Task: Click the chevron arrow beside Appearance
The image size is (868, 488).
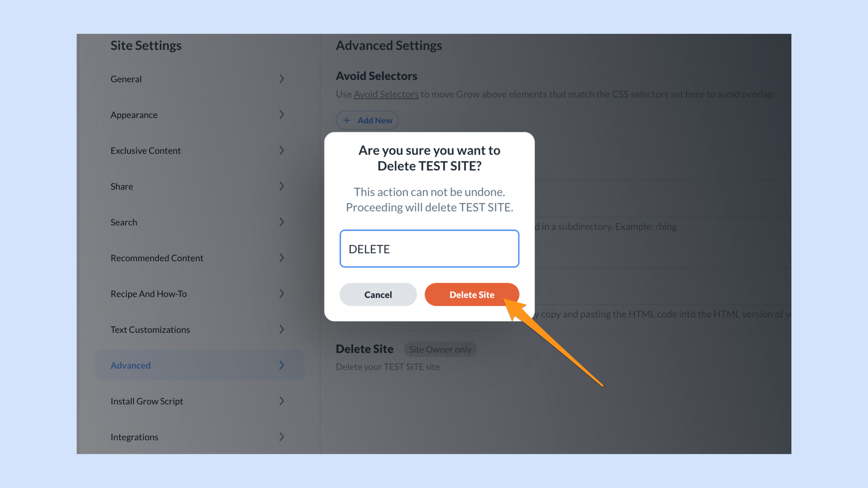Action: click(282, 115)
